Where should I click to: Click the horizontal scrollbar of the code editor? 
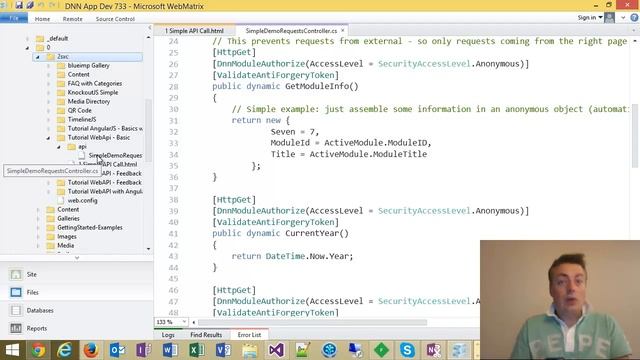pyautogui.click(x=312, y=322)
